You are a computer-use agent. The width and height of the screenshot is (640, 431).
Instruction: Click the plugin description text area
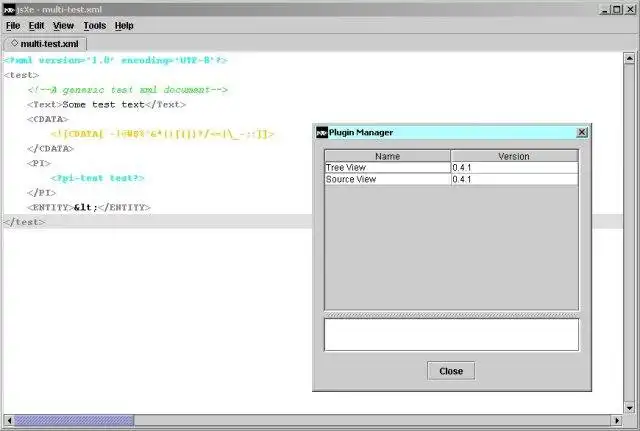point(451,335)
